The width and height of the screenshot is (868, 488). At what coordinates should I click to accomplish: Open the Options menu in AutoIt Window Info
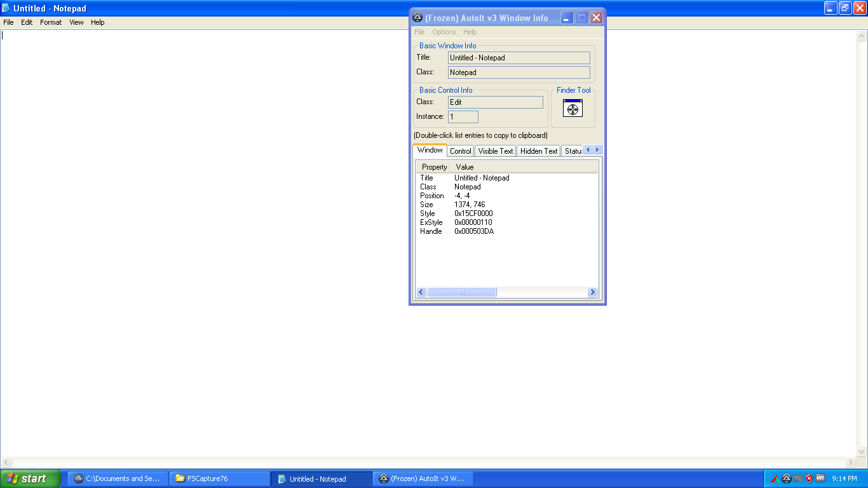[444, 32]
